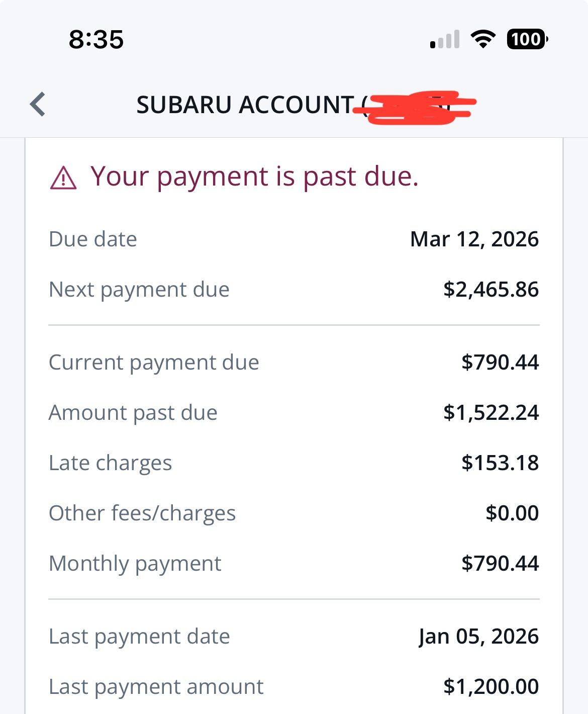Screen dimensions: 588x714
Task: Tap the 8:35 clock in status bar
Action: (96, 40)
